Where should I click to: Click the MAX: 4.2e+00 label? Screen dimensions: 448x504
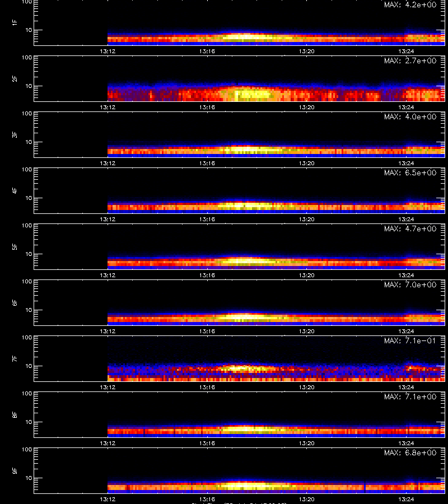(x=410, y=5)
